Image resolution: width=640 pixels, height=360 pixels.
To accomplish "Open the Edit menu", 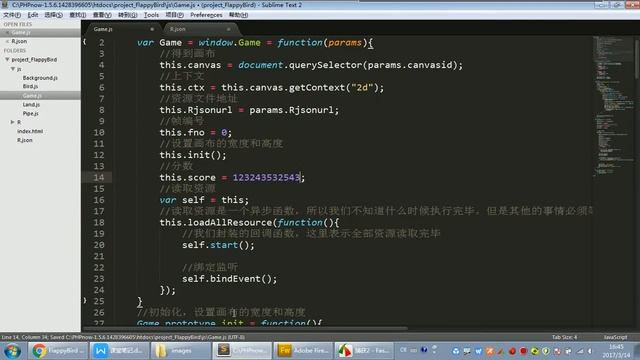I will pos(33,15).
